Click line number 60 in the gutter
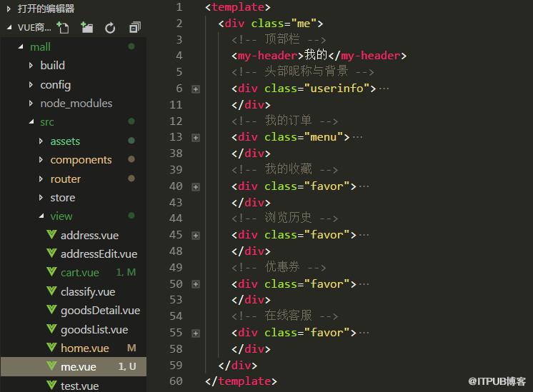Image resolution: width=533 pixels, height=392 pixels. [x=176, y=381]
